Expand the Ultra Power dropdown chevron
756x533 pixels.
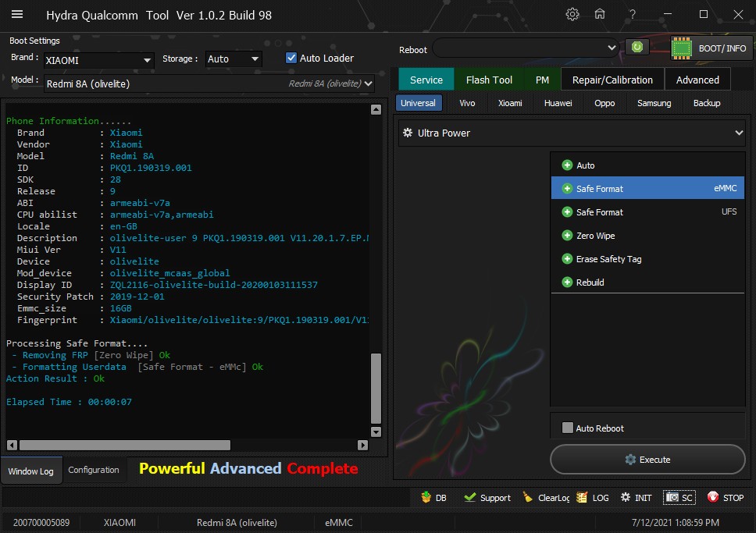point(739,133)
